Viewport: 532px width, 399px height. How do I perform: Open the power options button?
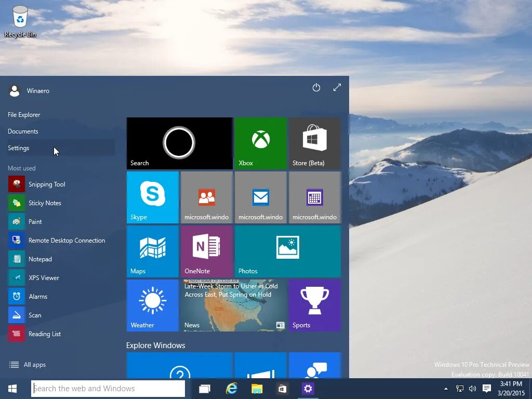click(x=316, y=87)
